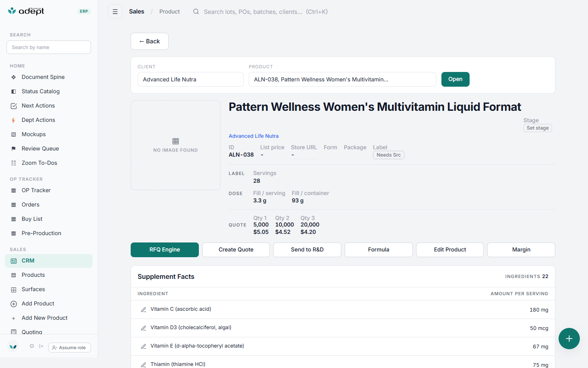Edit the Thiamin ingredient with the pencil icon
Viewport: 588px width, 368px height.
point(143,365)
